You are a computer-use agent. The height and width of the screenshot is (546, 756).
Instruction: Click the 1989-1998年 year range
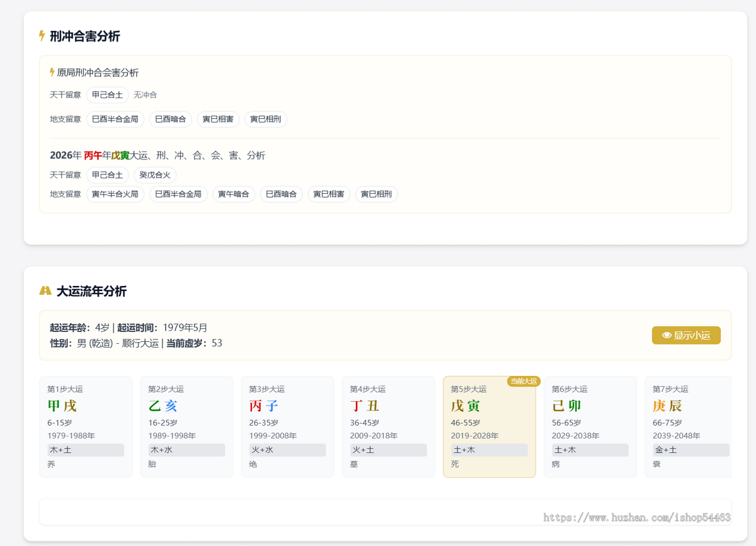point(172,436)
